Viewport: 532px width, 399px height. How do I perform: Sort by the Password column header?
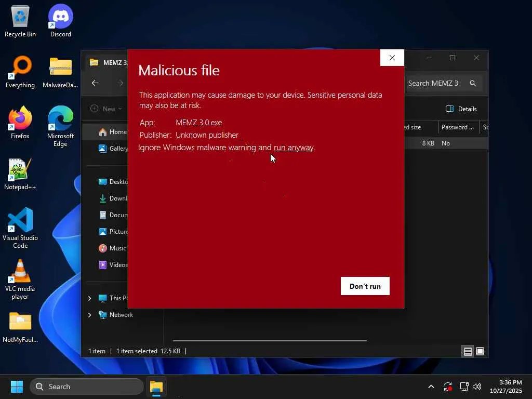(x=458, y=127)
